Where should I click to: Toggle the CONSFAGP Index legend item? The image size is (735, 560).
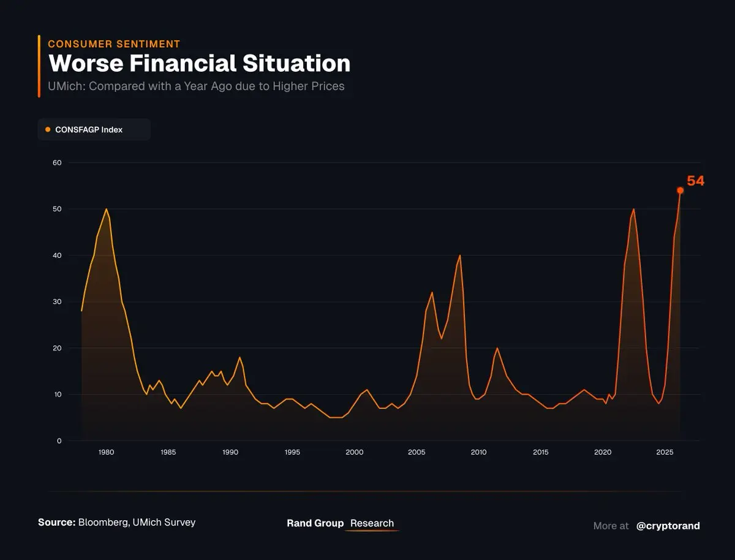click(89, 130)
